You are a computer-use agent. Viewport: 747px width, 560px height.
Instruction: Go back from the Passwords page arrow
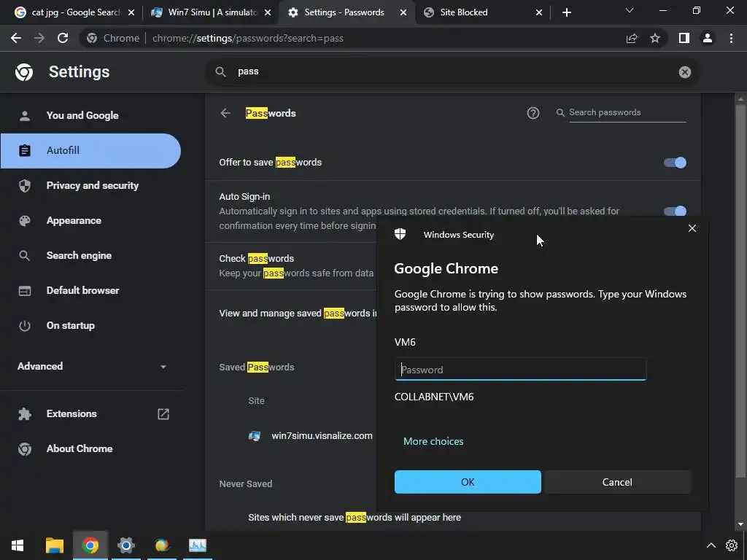[x=225, y=113]
